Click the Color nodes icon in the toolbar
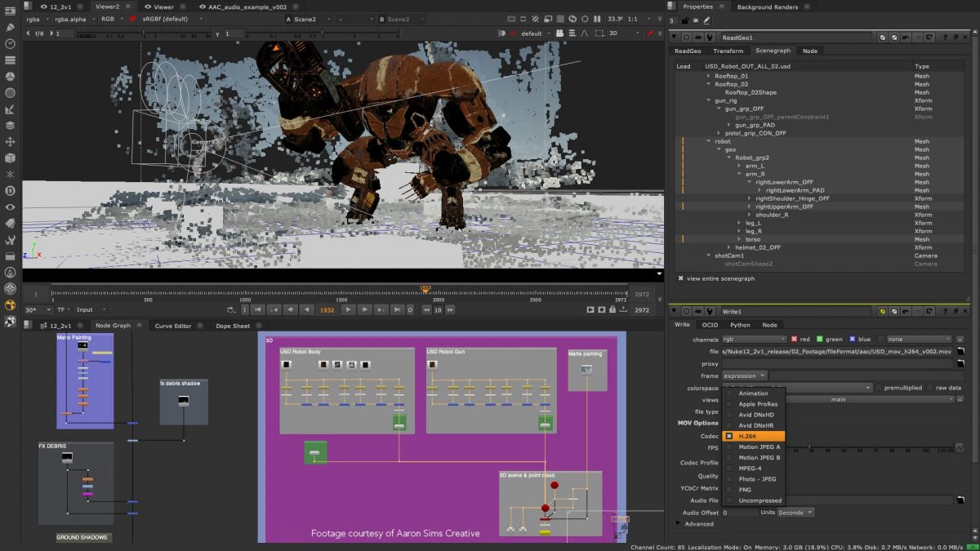The width and height of the screenshot is (980, 551). click(x=11, y=76)
